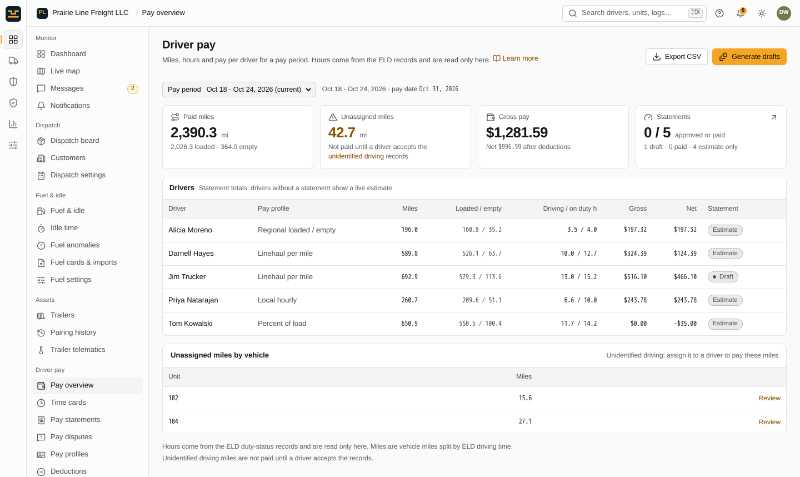Image resolution: width=800 pixels, height=477 pixels.
Task: Open Trailers page
Action: (89, 315)
